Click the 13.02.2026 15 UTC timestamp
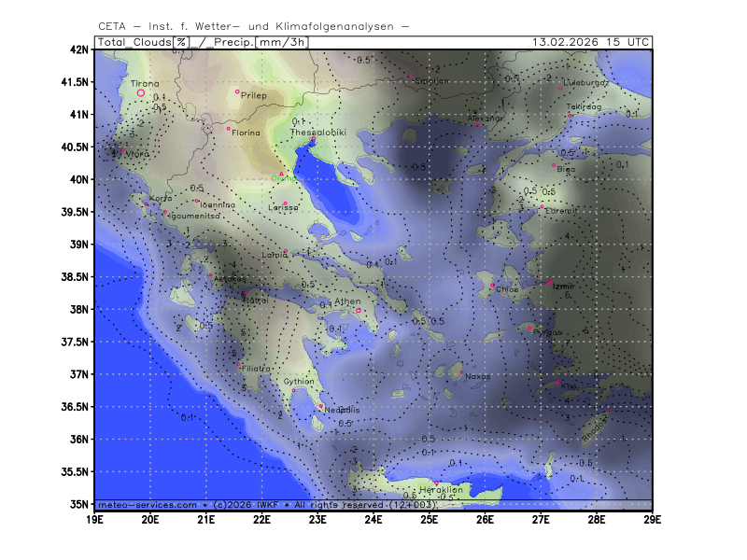Viewport: 747px width, 560px height. [x=590, y=42]
